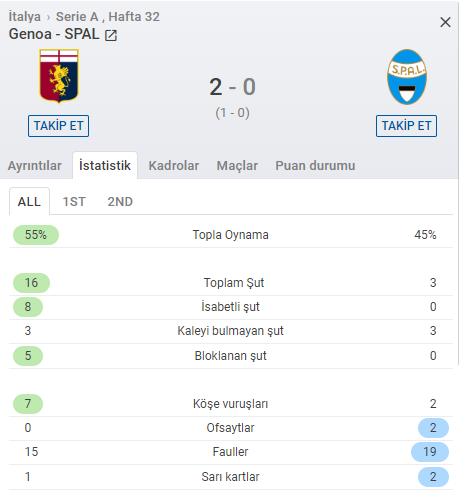Click the Genoa - SPAL match title
This screenshot has width=459, height=498.
(54, 34)
